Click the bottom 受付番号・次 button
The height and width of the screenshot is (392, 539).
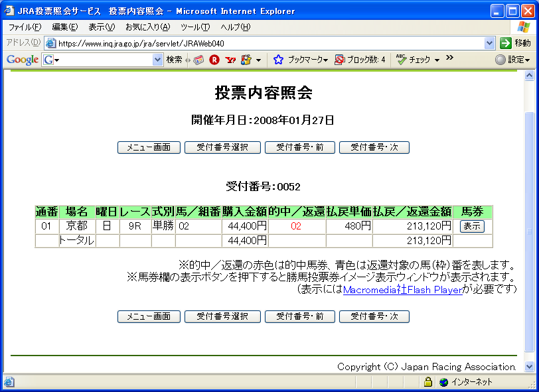pos(374,316)
